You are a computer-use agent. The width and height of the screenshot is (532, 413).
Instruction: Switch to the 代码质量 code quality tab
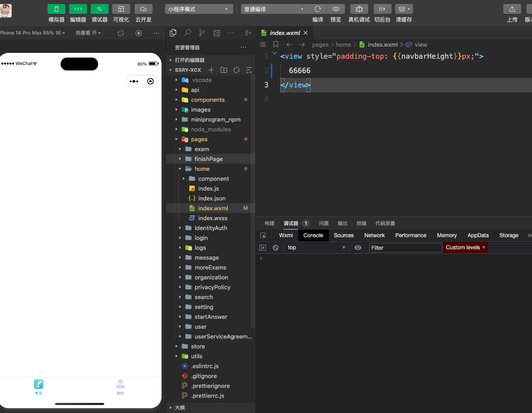pos(385,223)
